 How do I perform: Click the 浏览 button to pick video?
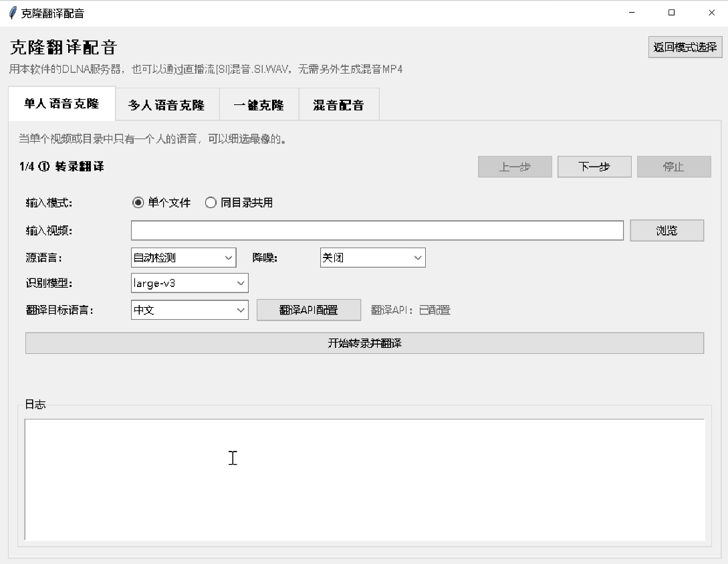tap(666, 230)
